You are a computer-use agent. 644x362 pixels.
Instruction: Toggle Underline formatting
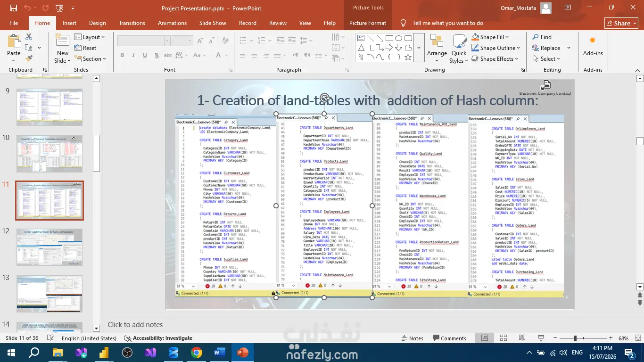click(145, 55)
